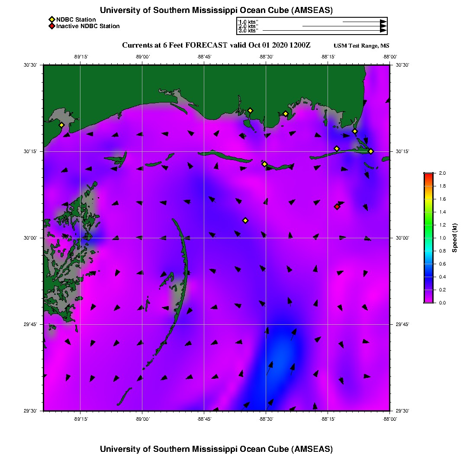476x454 pixels.
Task: Select the northernmost yellow station marker on map
Action: pos(250,111)
